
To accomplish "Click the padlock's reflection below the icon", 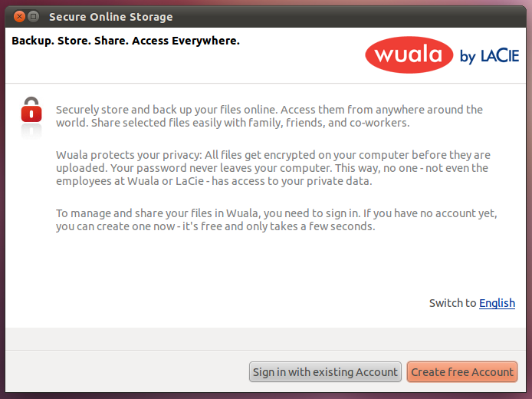I will (31, 132).
